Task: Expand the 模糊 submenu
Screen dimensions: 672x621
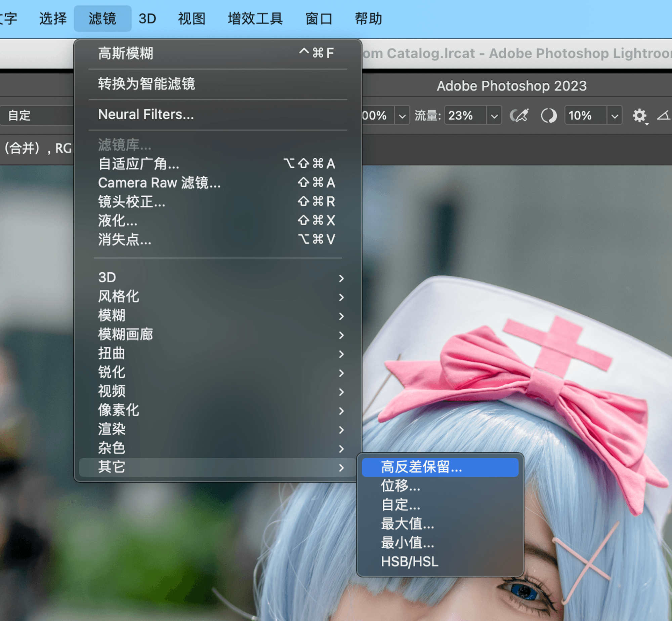Action: [x=217, y=315]
